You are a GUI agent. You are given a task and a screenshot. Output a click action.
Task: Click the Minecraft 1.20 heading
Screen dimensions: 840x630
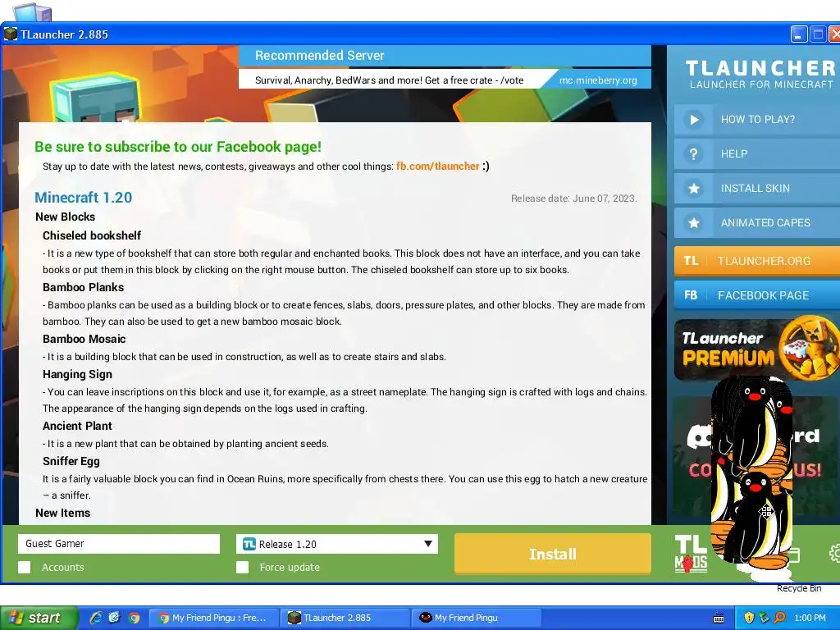click(x=84, y=198)
